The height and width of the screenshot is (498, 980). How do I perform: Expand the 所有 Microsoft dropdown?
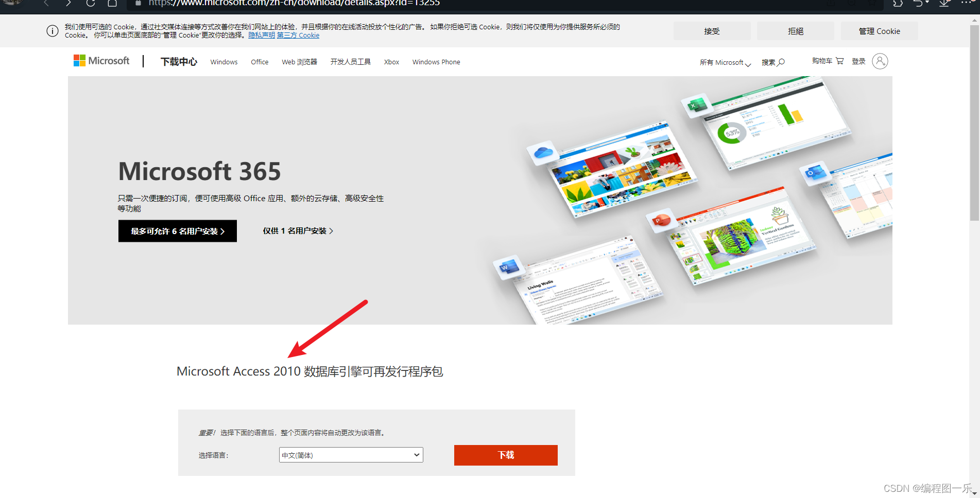point(725,62)
